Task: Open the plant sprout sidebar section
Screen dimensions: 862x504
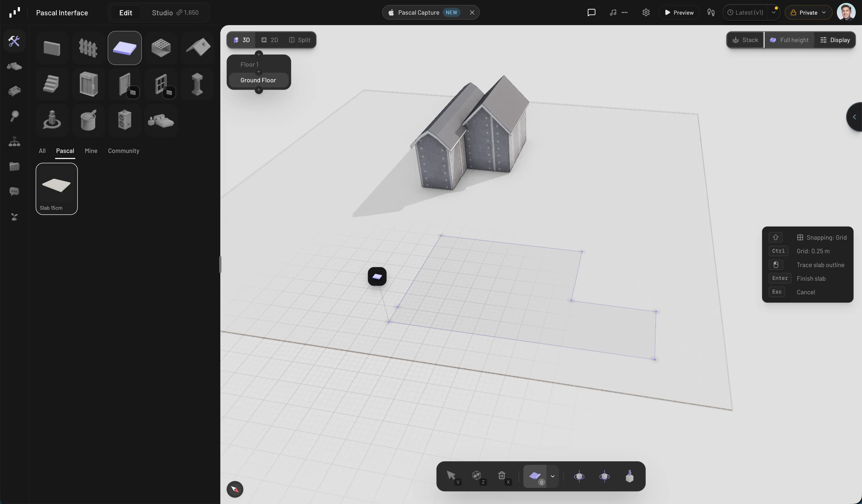Action: tap(14, 217)
